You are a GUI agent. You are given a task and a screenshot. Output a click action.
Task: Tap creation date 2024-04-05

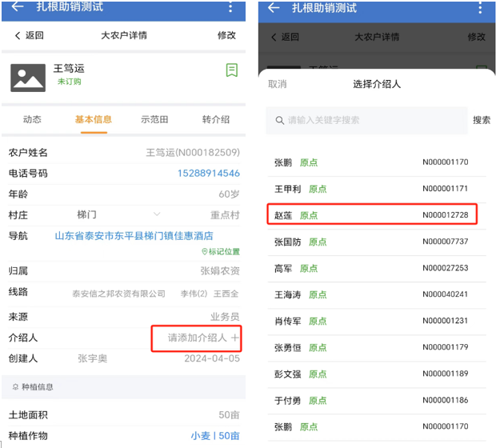(x=212, y=358)
